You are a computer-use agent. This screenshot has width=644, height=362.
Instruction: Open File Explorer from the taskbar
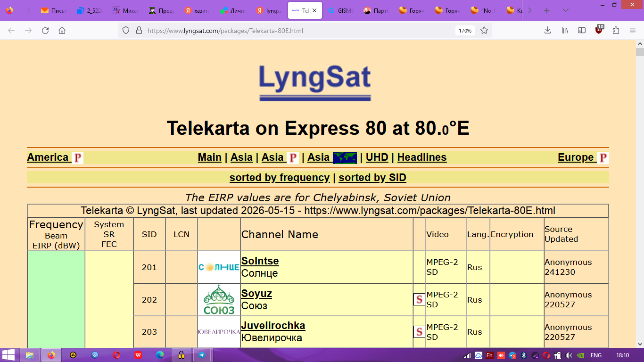tap(30, 355)
